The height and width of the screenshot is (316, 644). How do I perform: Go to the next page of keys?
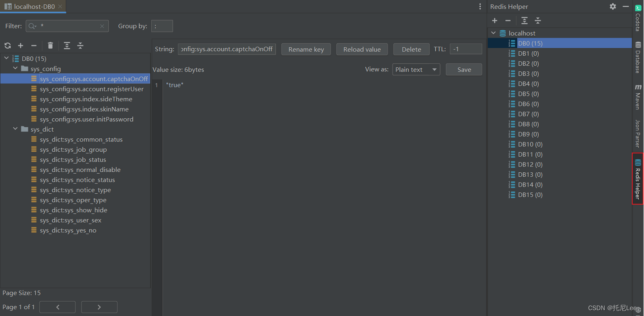[99, 307]
